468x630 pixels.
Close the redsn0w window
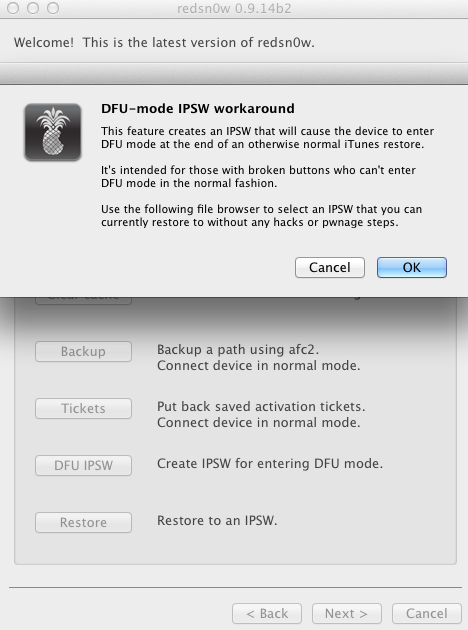click(13, 8)
